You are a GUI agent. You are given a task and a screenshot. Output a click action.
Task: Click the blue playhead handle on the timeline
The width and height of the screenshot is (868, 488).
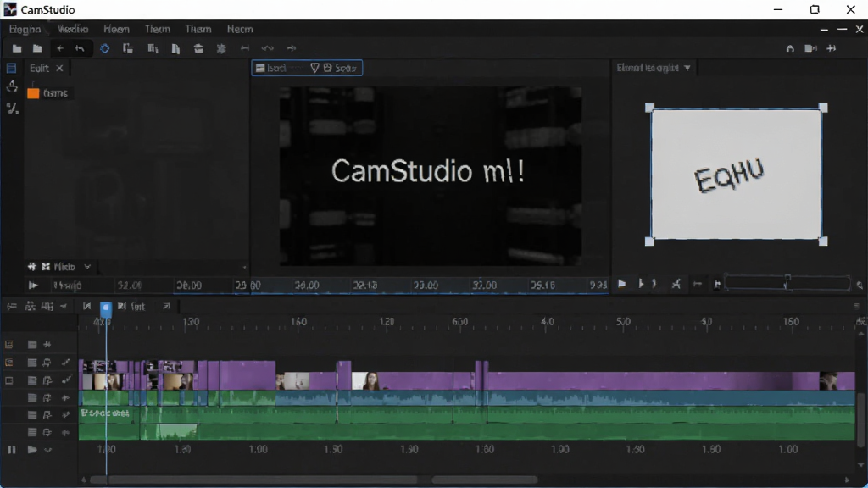tap(106, 308)
